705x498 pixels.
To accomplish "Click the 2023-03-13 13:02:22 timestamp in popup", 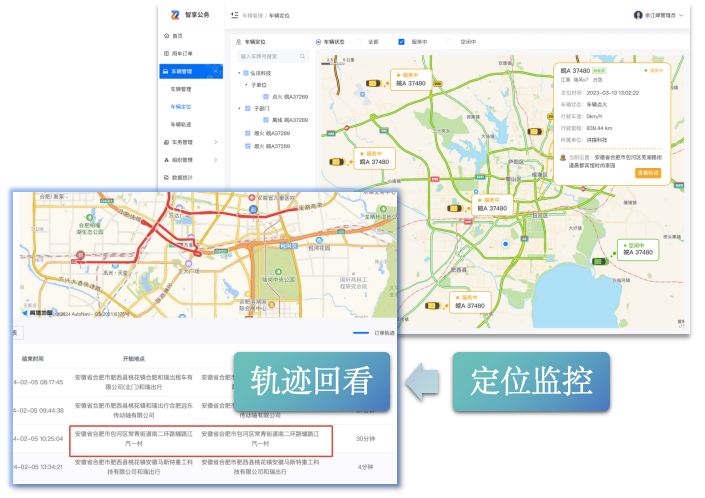I will (612, 93).
